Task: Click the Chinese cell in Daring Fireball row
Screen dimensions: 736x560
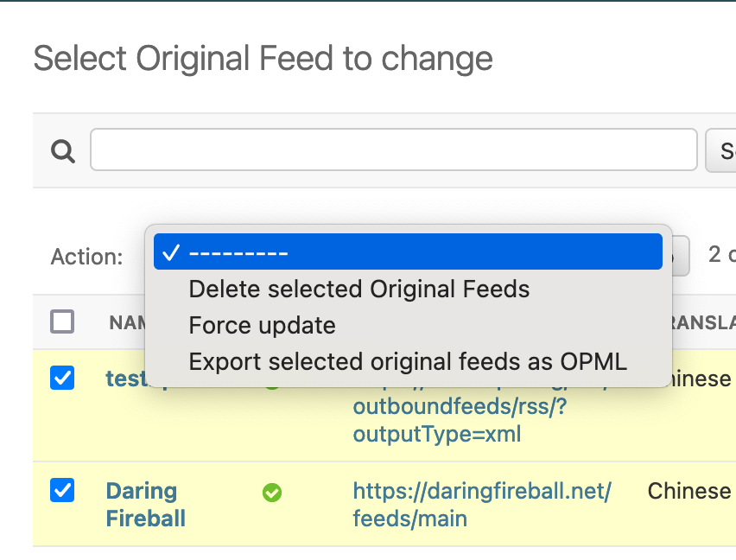Action: point(689,491)
